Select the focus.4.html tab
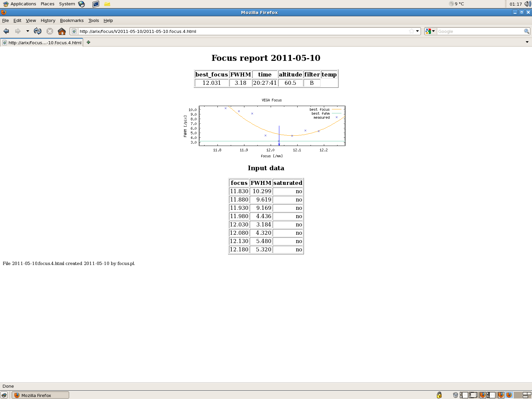Screen dimensions: 532x399 click(x=42, y=43)
